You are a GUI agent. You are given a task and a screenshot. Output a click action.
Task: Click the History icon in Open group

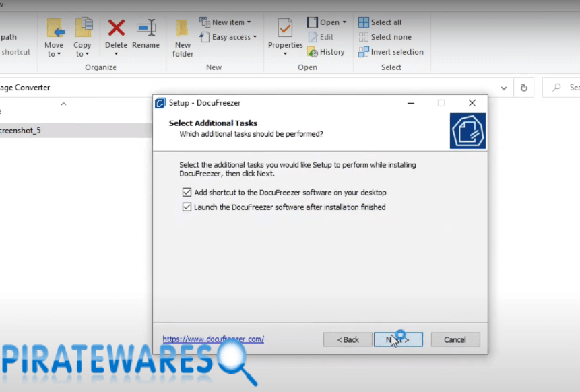313,52
